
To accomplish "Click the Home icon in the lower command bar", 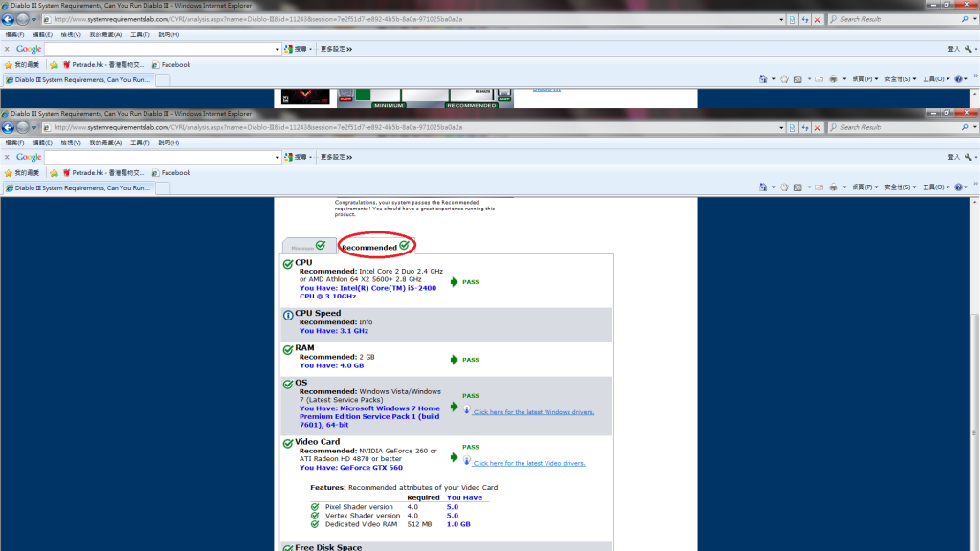I will (x=763, y=187).
